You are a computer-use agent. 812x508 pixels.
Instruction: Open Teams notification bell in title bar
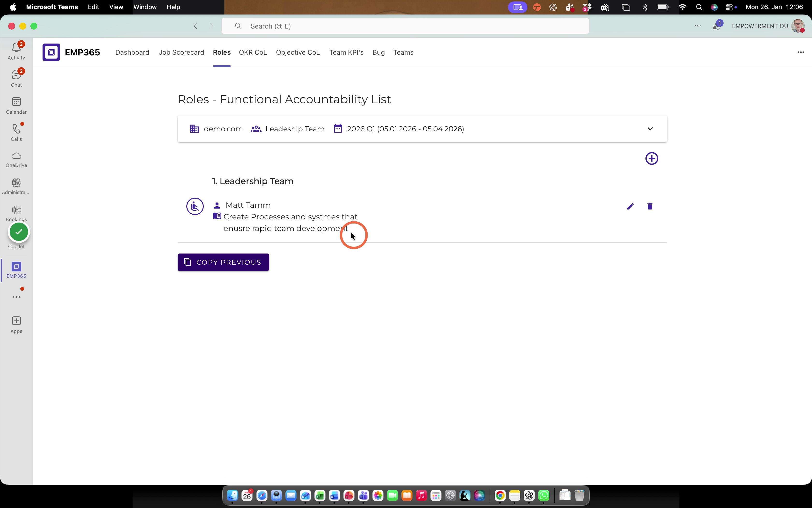[717, 26]
